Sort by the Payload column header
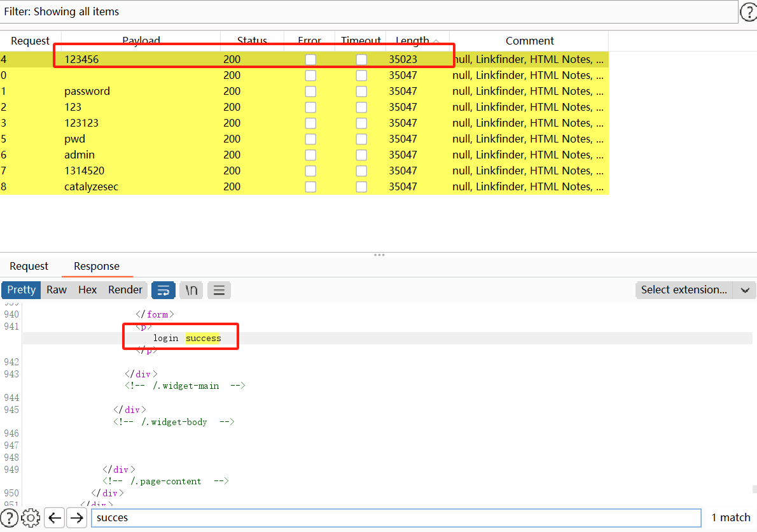Image resolution: width=757 pixels, height=532 pixels. (141, 41)
